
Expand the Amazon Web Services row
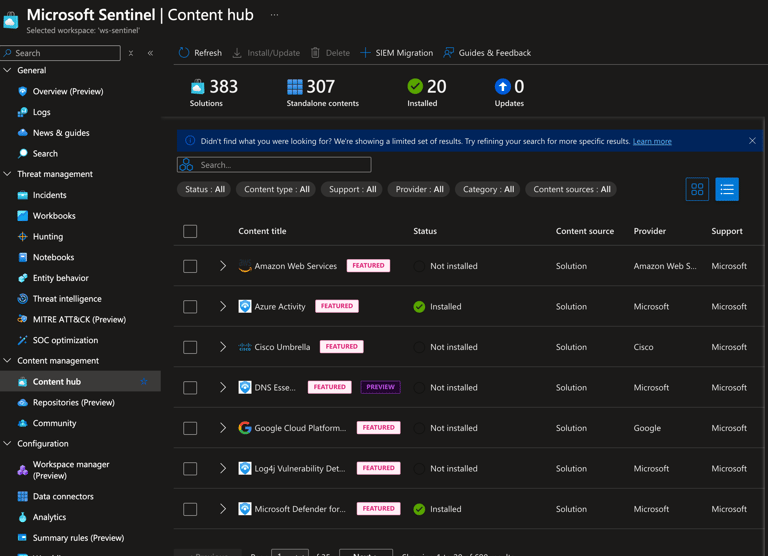click(223, 266)
